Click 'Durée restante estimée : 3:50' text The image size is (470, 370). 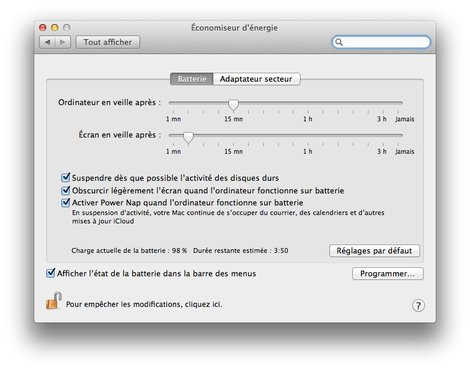(241, 251)
